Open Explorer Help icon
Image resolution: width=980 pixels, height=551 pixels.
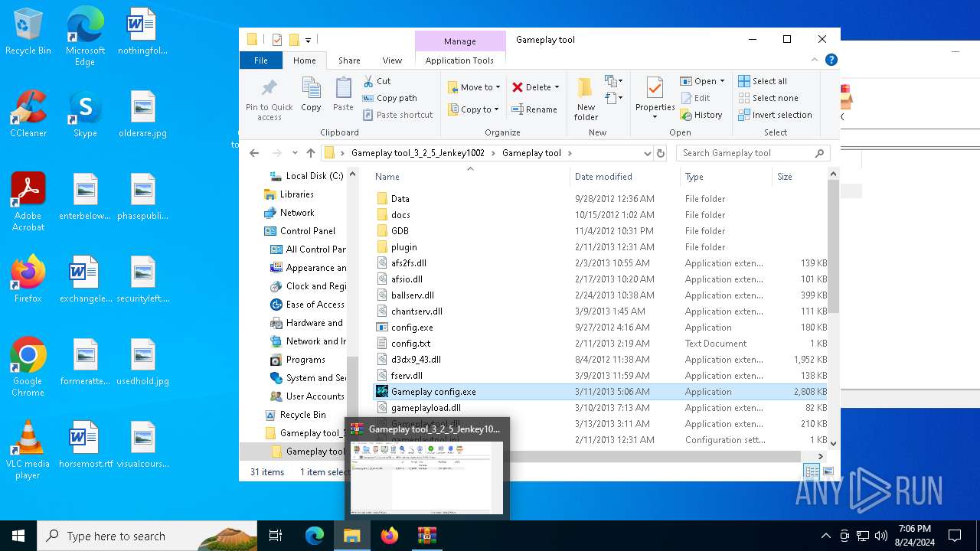[831, 60]
